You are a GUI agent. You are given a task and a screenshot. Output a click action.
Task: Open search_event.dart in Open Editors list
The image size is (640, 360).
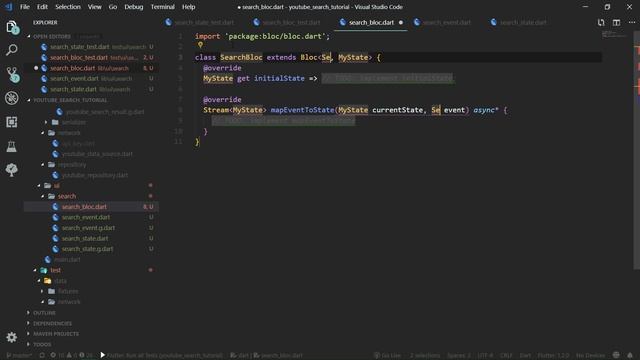pos(92,79)
